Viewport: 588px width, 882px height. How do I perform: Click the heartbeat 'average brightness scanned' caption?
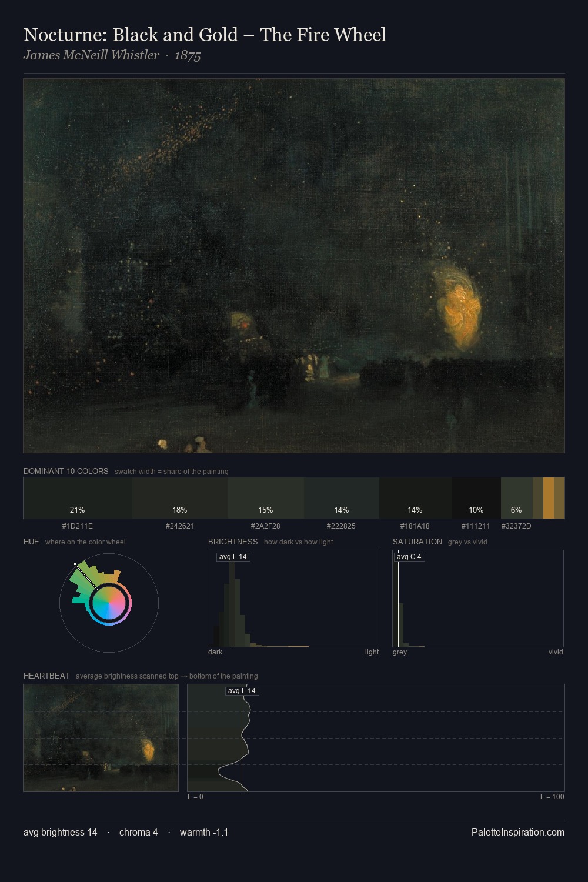click(x=167, y=676)
